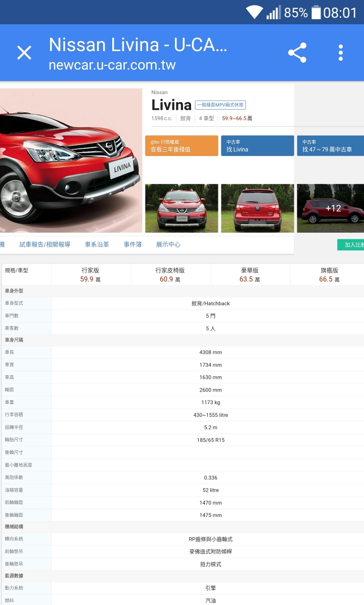Open the +12 more photos thumbnail
The image size is (364, 605).
(331, 208)
